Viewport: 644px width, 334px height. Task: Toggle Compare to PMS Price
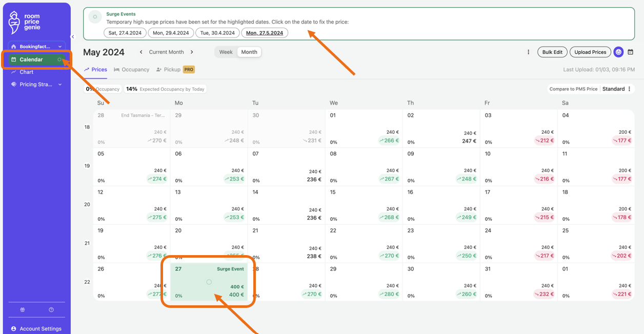click(573, 89)
